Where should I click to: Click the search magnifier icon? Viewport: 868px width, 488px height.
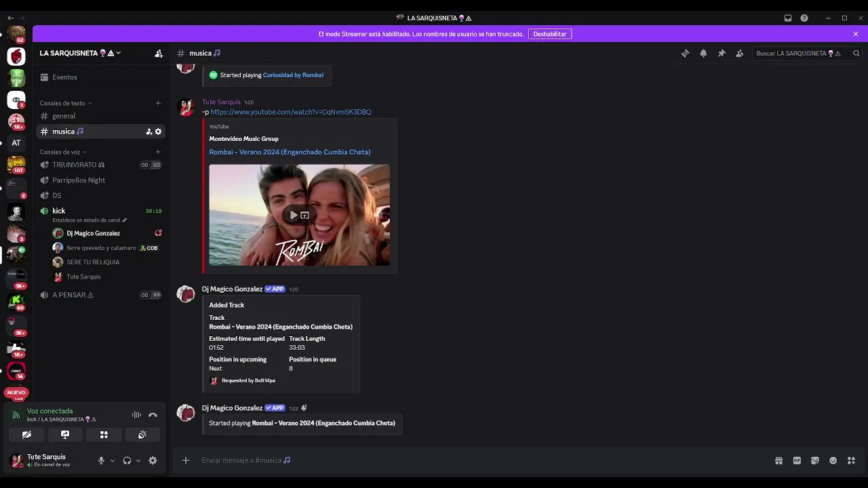[856, 54]
